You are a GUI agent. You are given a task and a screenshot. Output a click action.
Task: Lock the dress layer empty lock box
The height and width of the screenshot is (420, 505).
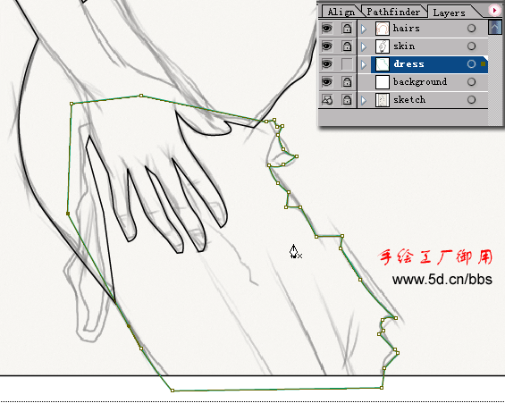pos(347,64)
